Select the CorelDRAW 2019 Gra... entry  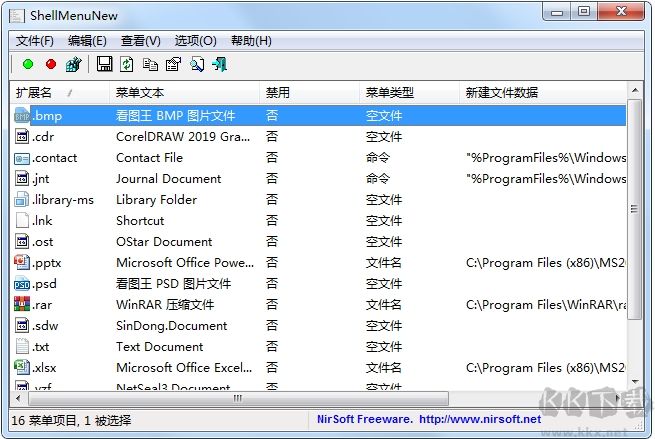[183, 137]
